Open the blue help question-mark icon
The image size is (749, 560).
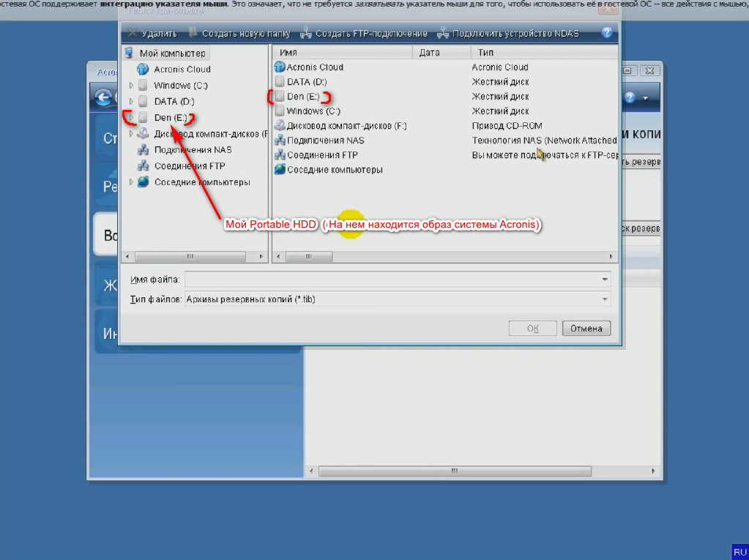pyautogui.click(x=606, y=33)
